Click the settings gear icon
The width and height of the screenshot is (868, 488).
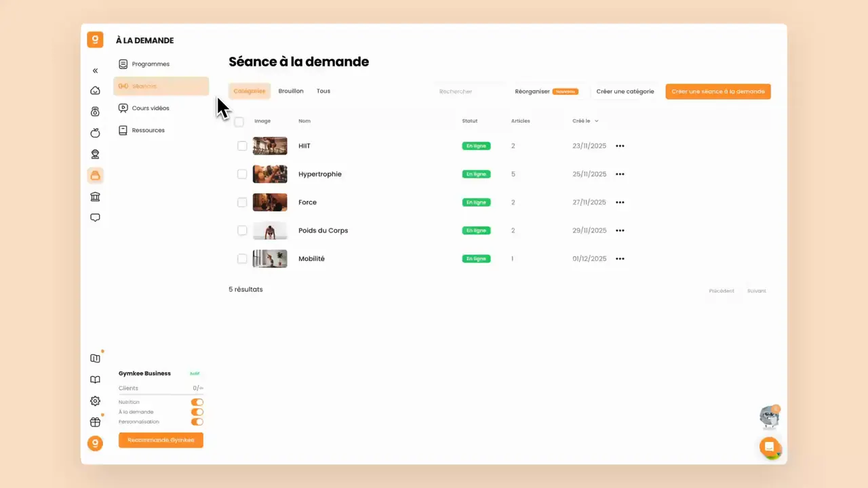point(95,401)
